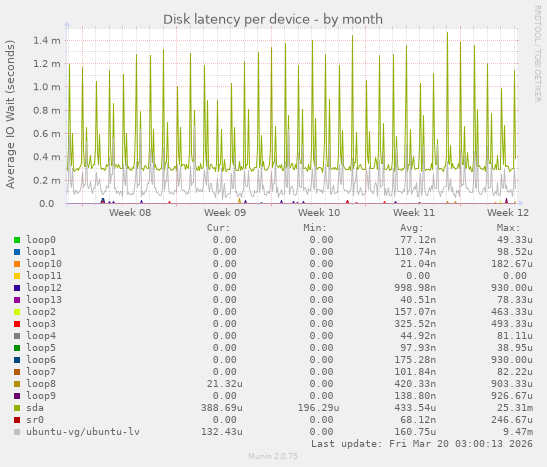Click the loop7 brown color swatch

(17, 372)
